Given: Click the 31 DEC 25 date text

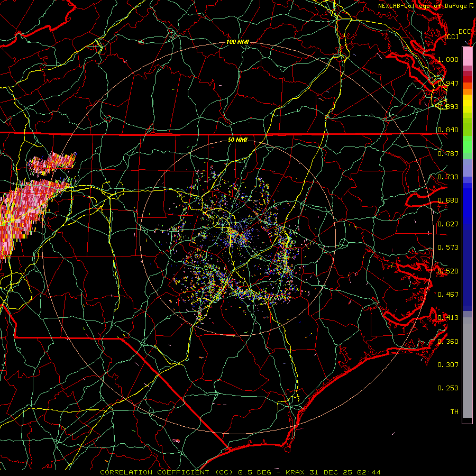Looking at the screenshot, I should 331,472.
